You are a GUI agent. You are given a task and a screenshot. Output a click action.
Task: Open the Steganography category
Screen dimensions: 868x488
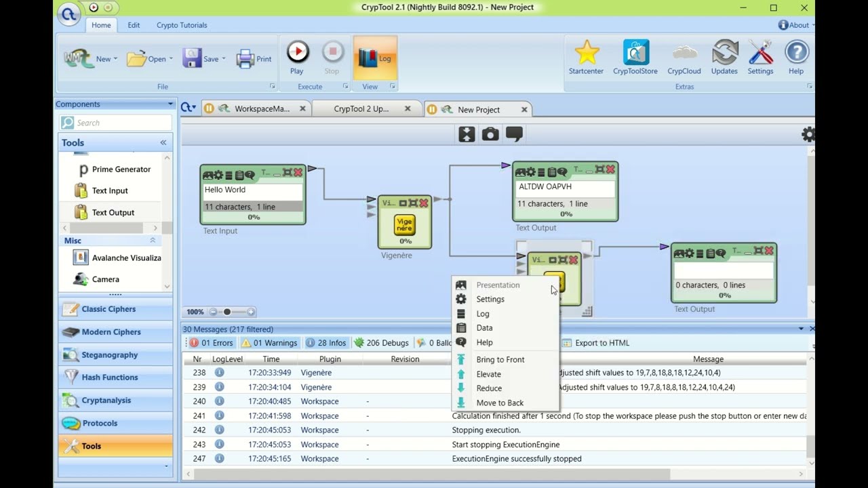tap(115, 354)
